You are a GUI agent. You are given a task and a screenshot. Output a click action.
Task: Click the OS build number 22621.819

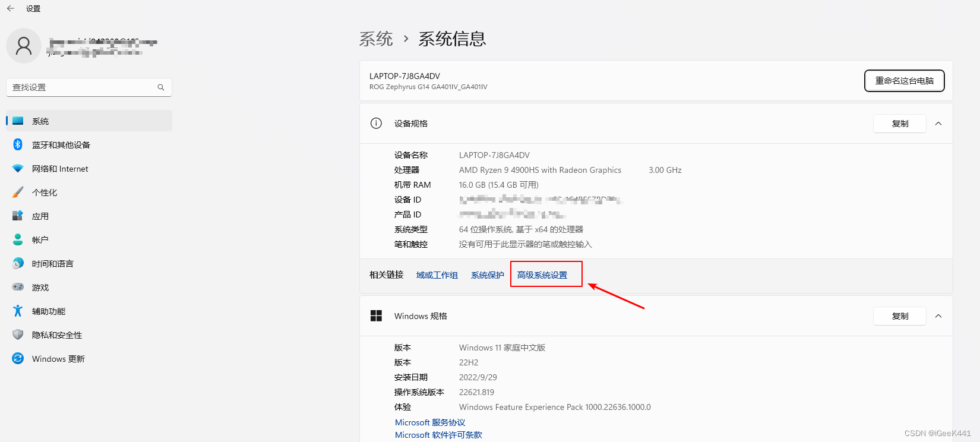pos(476,392)
